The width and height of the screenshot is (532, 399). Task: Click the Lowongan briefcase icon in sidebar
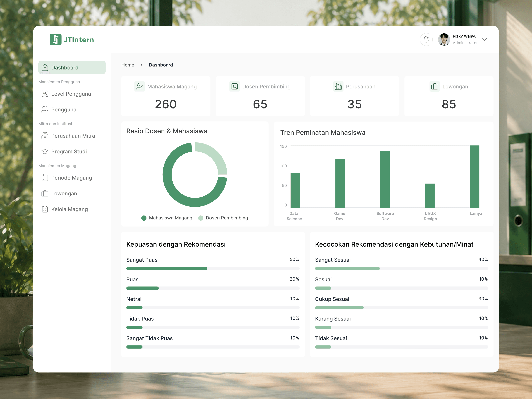click(x=45, y=193)
